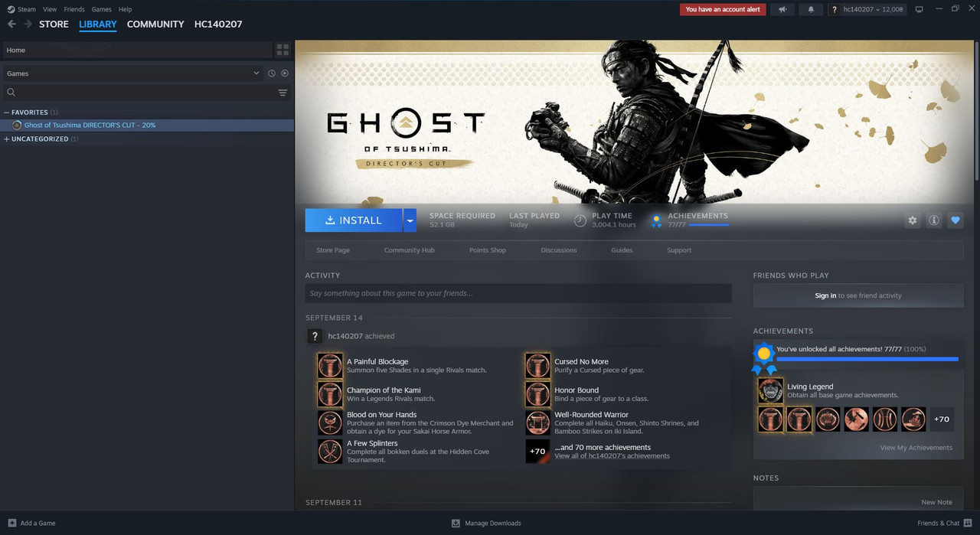
Task: Go to the LIBRARY tab
Action: 98,24
